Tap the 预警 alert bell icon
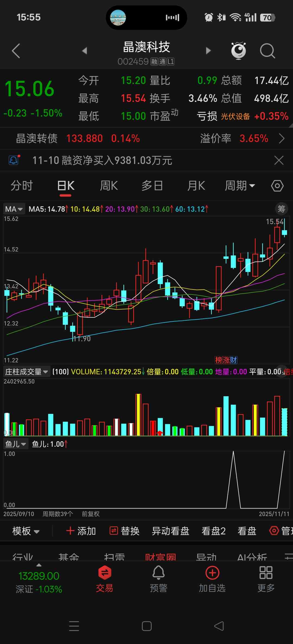Viewport: 293px width, 644px height. tap(158, 579)
